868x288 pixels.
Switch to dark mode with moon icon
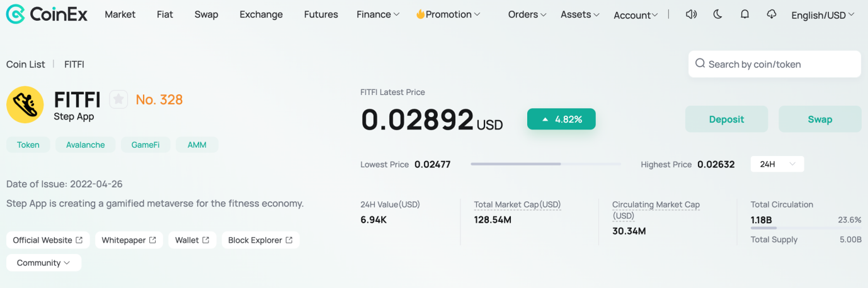click(717, 14)
